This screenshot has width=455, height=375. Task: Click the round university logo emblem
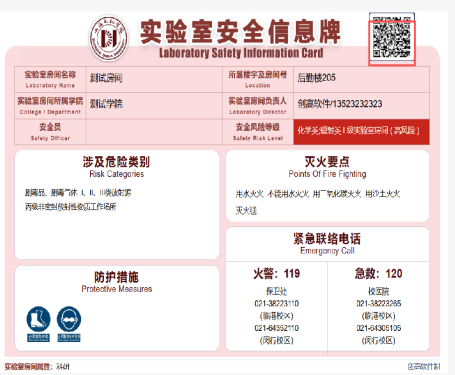click(x=109, y=38)
